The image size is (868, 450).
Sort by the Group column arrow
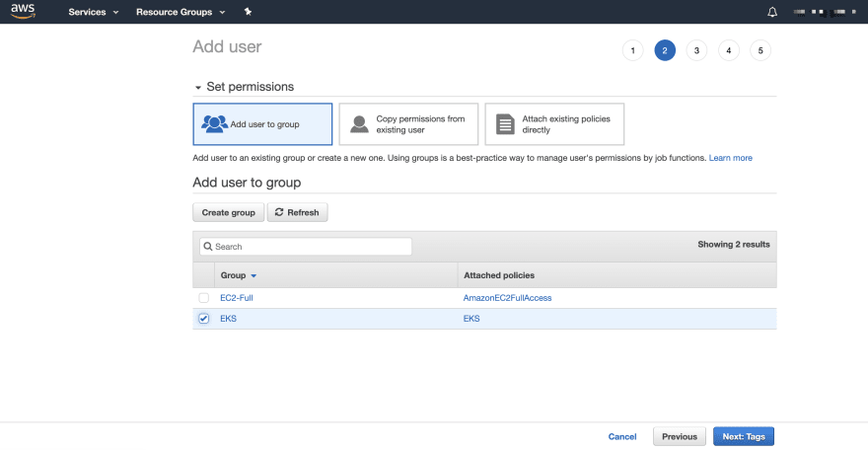click(x=253, y=275)
